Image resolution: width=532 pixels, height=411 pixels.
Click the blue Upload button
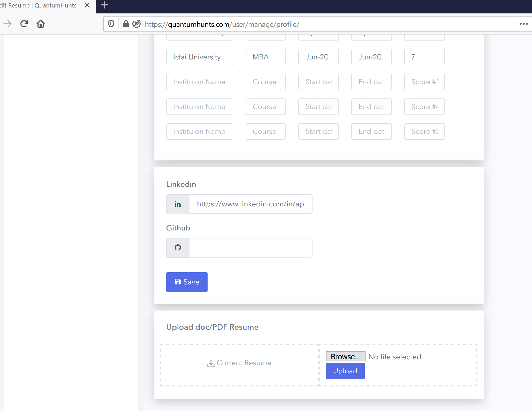[345, 371]
